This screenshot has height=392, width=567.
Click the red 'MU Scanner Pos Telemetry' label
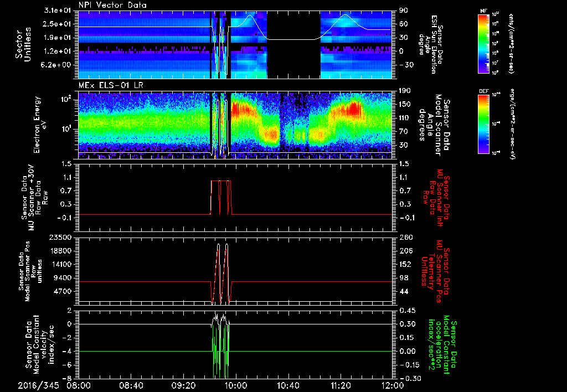click(x=436, y=271)
